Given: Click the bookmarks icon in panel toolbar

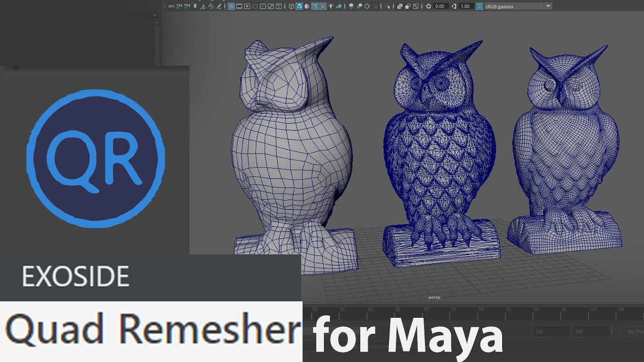Looking at the screenshot, I should (195, 7).
